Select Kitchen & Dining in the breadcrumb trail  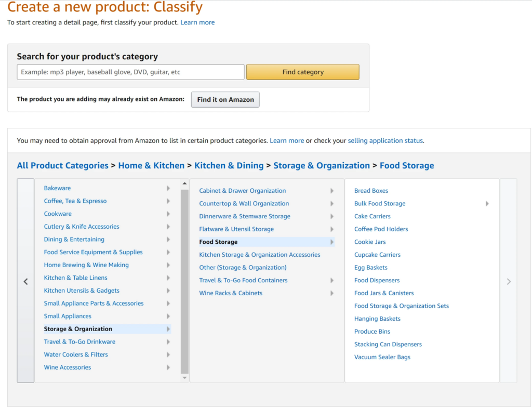(229, 165)
